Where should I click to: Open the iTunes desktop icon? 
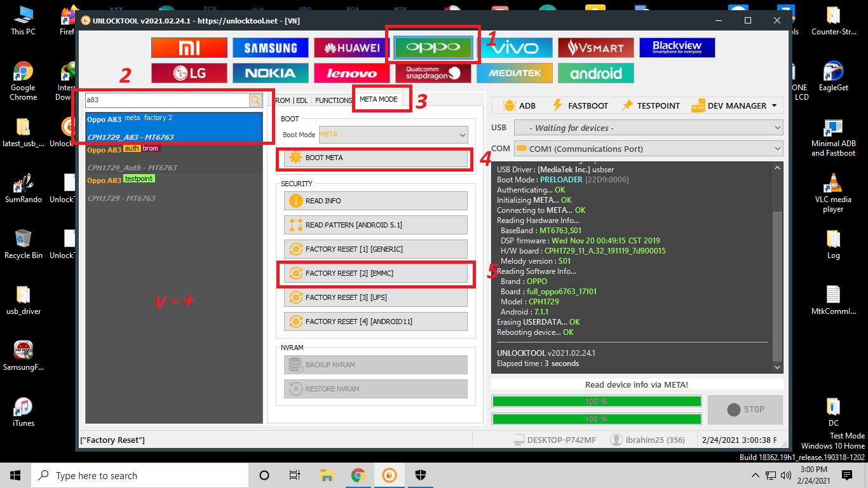click(23, 412)
